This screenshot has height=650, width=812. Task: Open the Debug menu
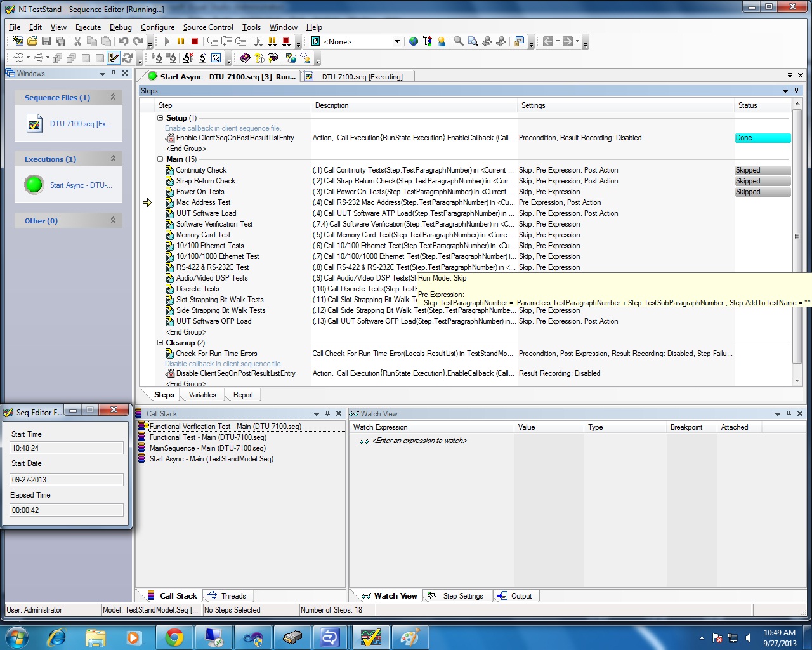(x=121, y=27)
